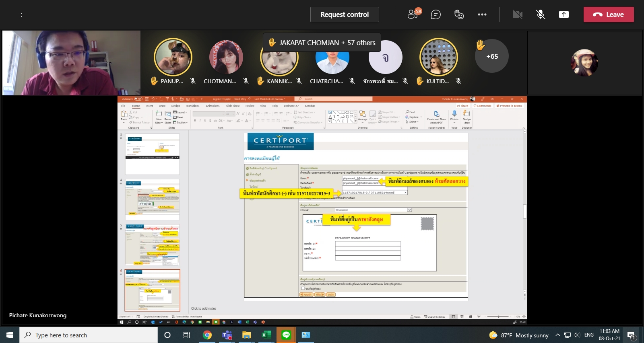Click Create and Share Adobe PDF icon

[437, 114]
